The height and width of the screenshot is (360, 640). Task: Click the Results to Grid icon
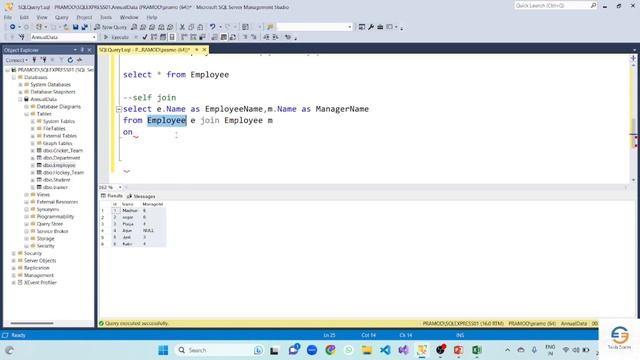tap(224, 37)
